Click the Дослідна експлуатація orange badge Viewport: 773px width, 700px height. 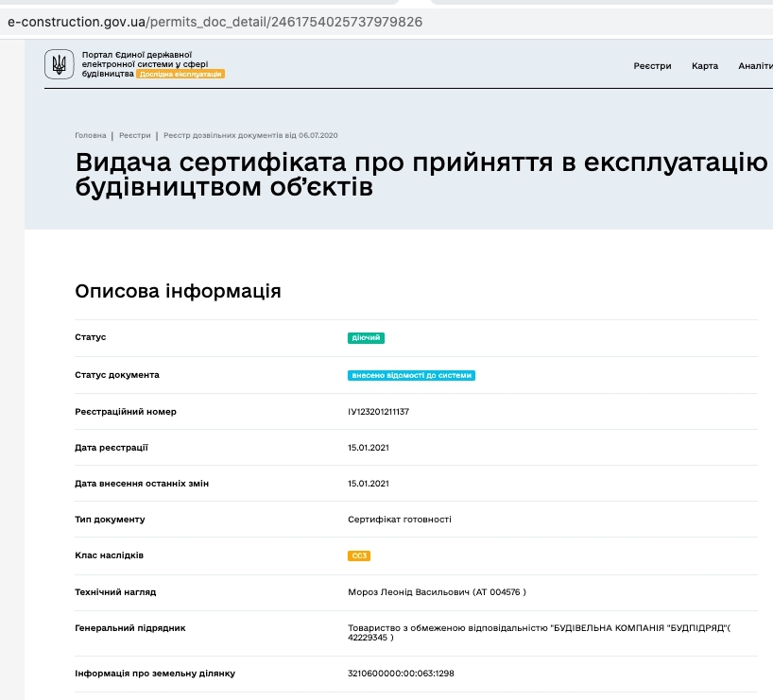[x=180, y=74]
